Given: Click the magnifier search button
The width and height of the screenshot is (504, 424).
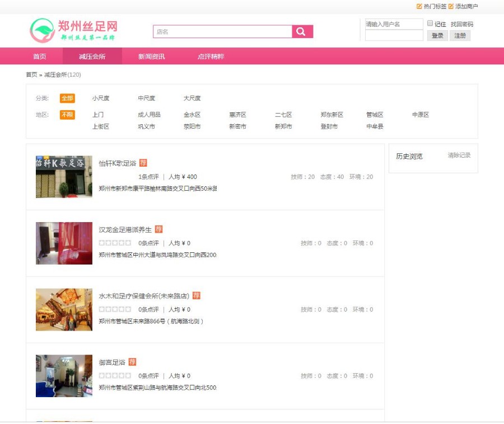Looking at the screenshot, I should coord(302,31).
